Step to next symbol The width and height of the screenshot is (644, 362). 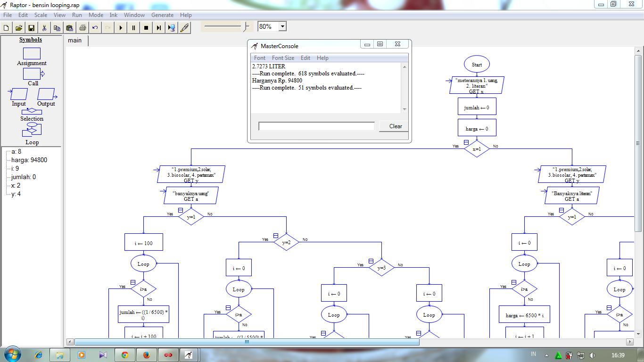159,28
